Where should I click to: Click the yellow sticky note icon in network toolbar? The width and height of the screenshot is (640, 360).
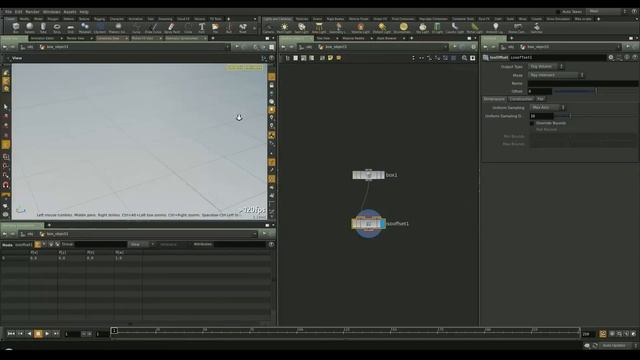pyautogui.click(x=330, y=58)
